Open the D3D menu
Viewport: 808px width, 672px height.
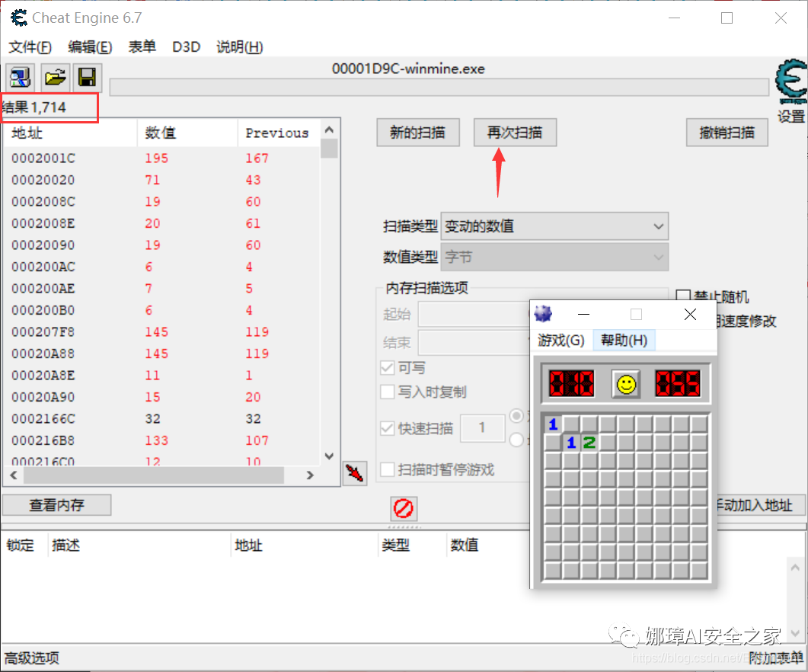click(x=186, y=47)
